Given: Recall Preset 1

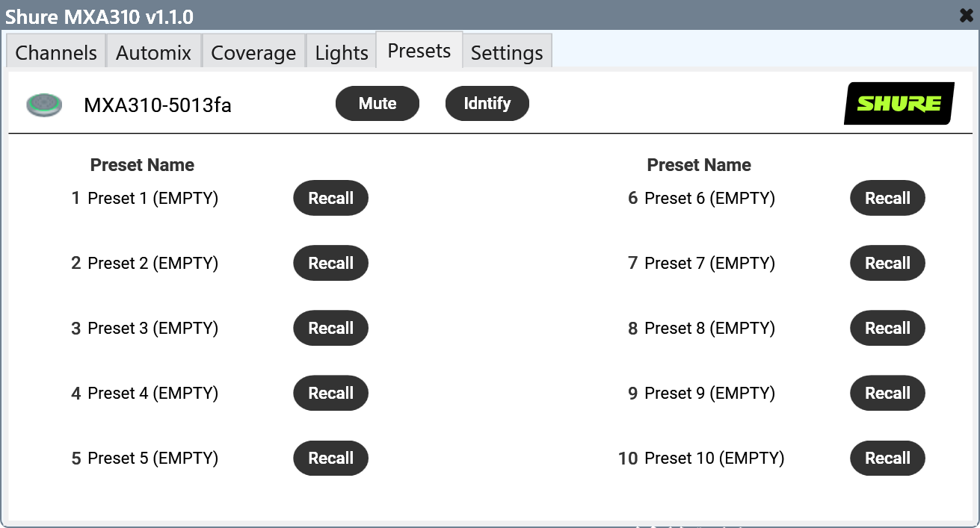Looking at the screenshot, I should coord(331,198).
